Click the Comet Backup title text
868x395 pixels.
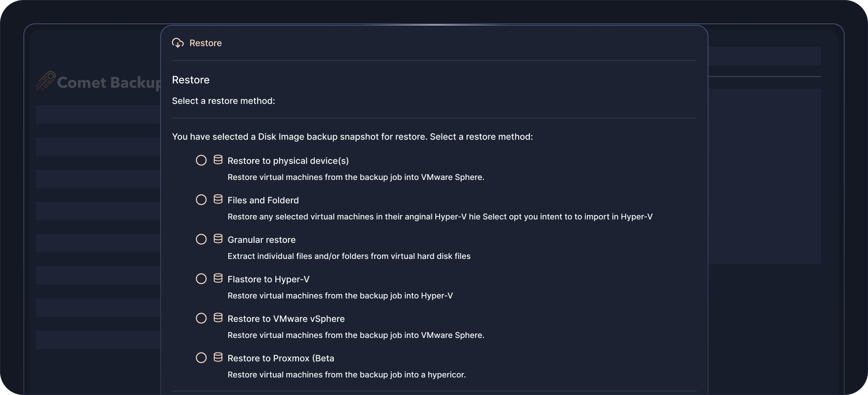[x=108, y=82]
